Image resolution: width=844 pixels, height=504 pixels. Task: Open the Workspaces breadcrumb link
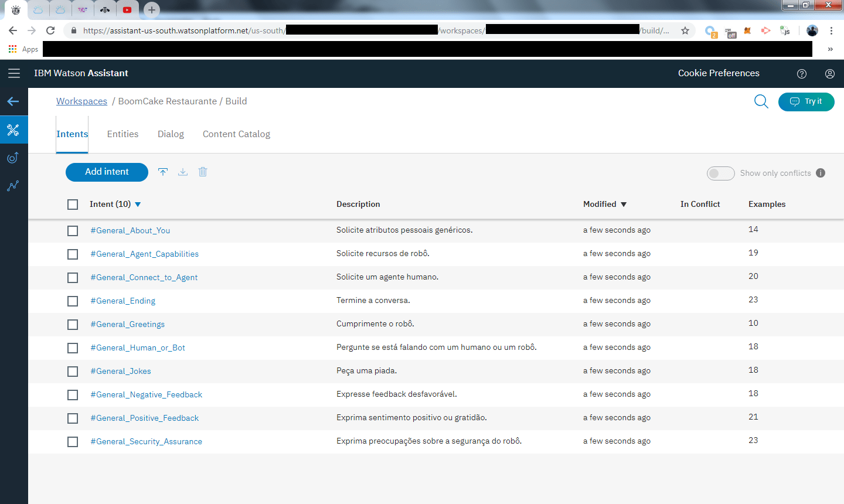coord(81,101)
